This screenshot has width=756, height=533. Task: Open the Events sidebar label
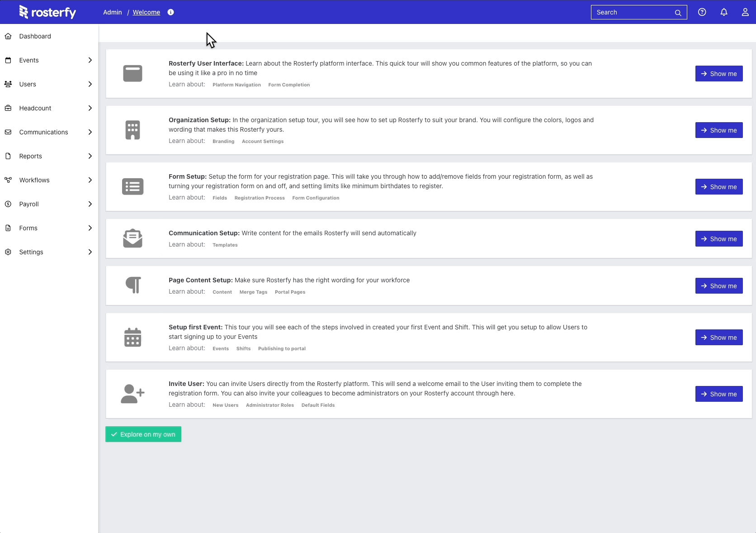[29, 60]
